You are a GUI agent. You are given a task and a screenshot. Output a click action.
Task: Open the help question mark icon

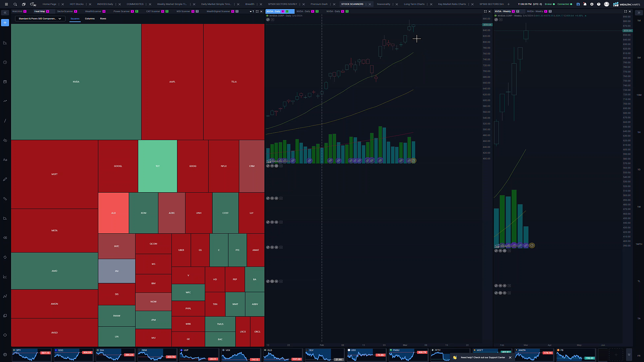point(599,4)
